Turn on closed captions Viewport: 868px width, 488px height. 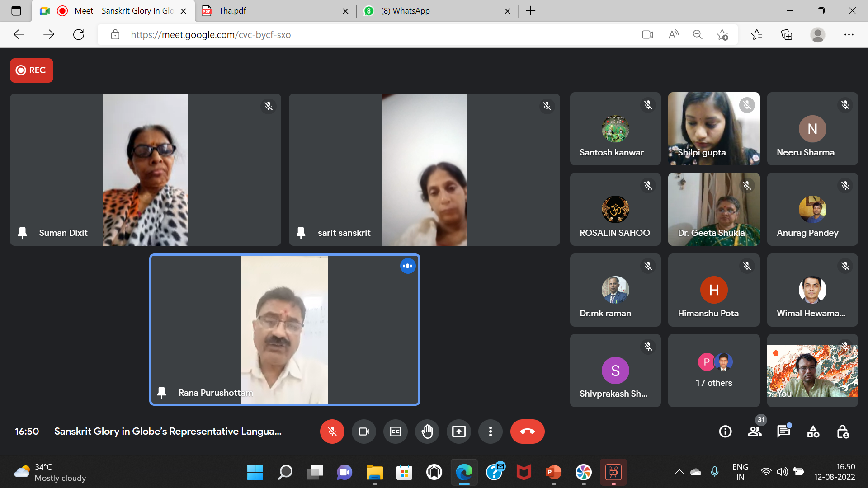pyautogui.click(x=395, y=432)
